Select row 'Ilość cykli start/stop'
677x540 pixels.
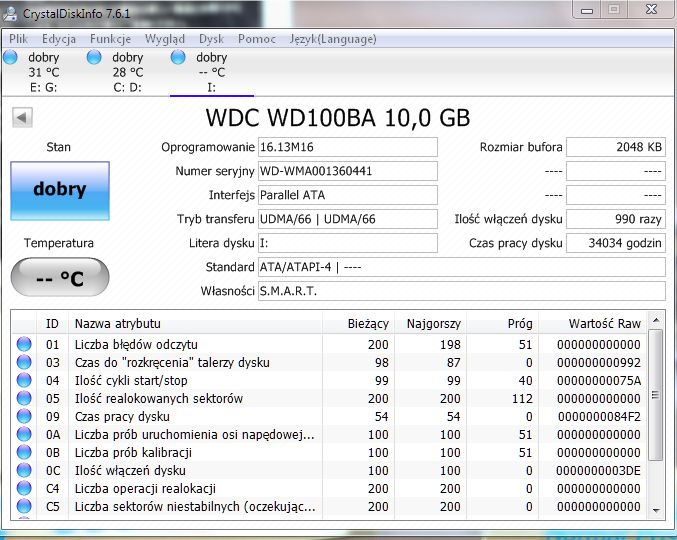(x=329, y=380)
